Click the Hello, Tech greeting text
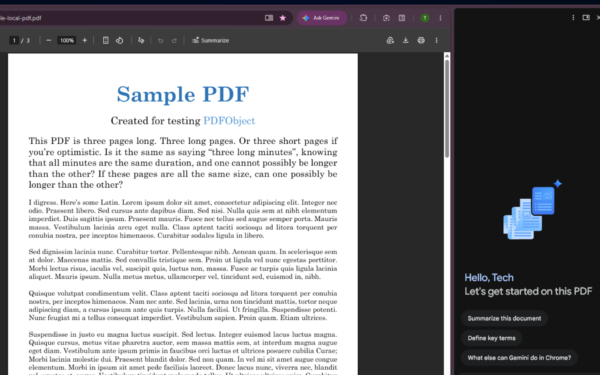The width and height of the screenshot is (600, 375). point(489,277)
